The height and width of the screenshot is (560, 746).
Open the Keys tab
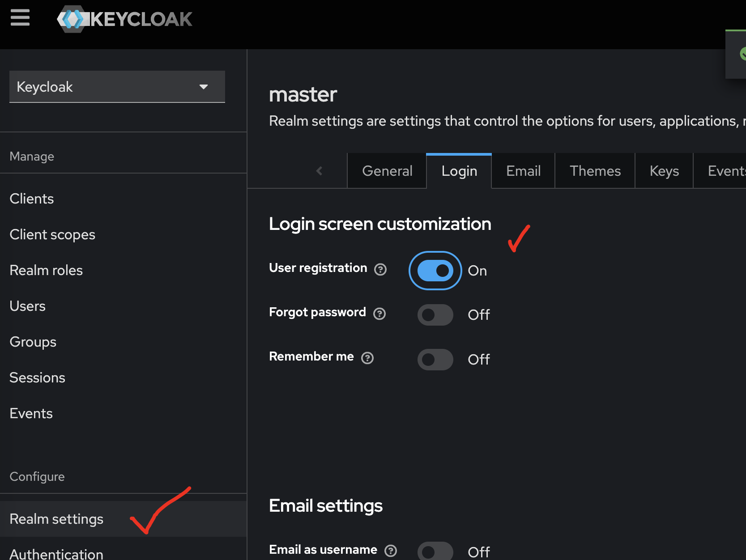click(664, 171)
